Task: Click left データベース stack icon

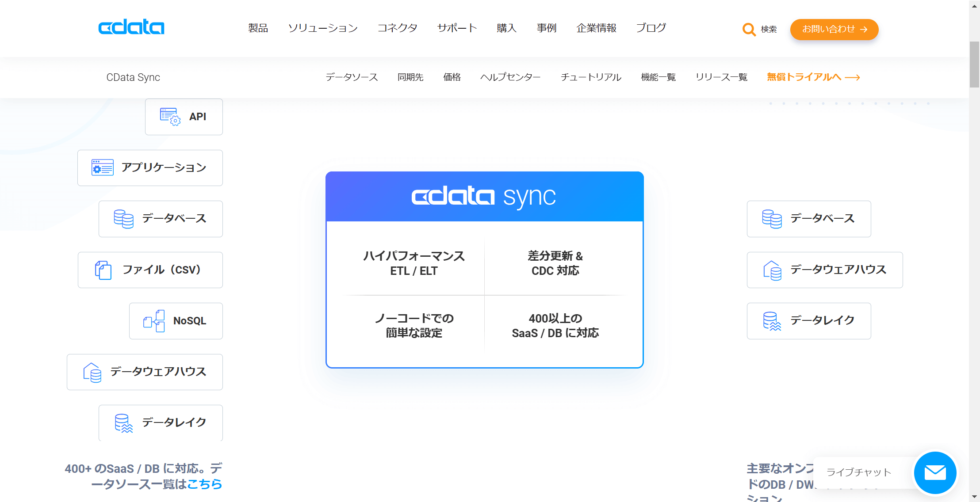Action: point(123,219)
